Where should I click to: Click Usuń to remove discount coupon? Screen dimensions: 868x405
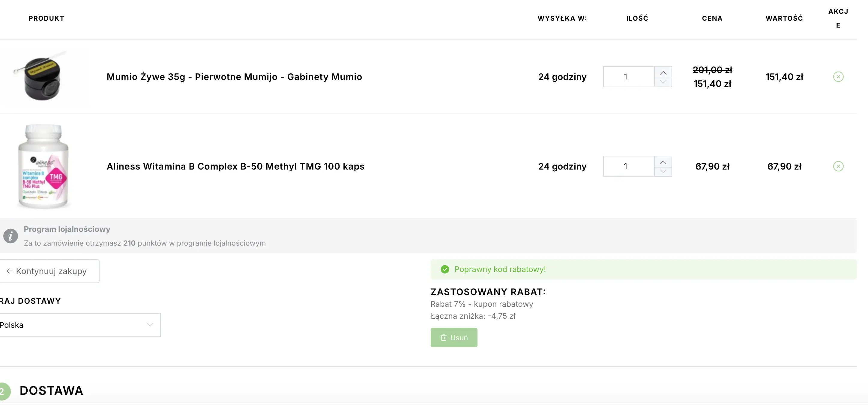click(x=454, y=337)
